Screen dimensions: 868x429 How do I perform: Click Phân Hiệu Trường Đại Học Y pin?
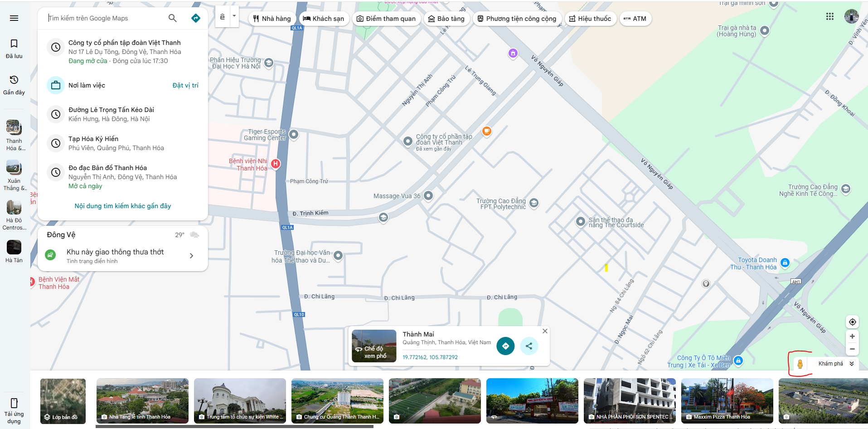point(269,63)
